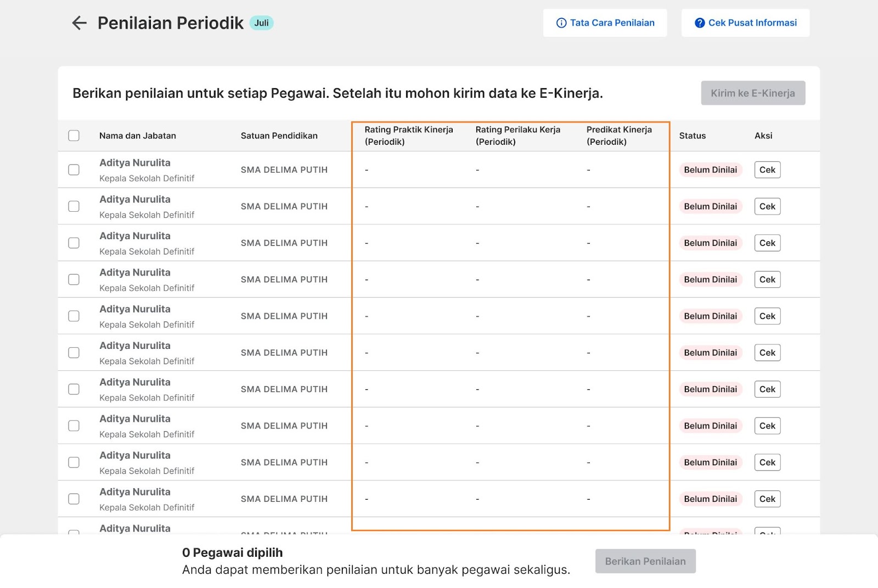This screenshot has height=588, width=878.
Task: Click the Kirim ke E-Kinerja button
Action: [753, 93]
